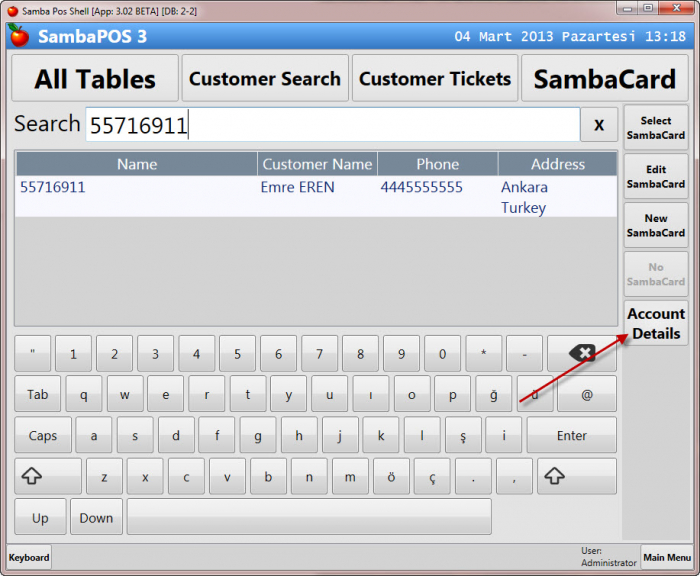Viewport: 700px width, 576px height.
Task: Click the Select SambaCard button
Action: point(655,128)
